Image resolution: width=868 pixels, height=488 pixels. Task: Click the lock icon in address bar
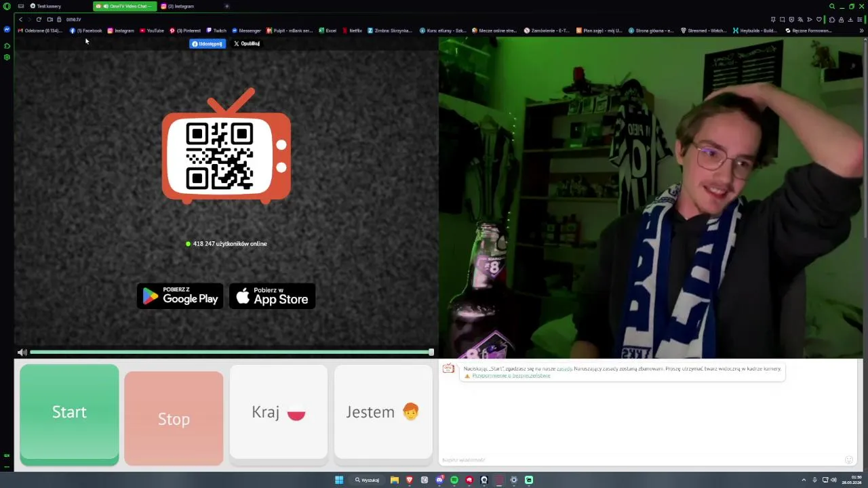click(x=59, y=19)
